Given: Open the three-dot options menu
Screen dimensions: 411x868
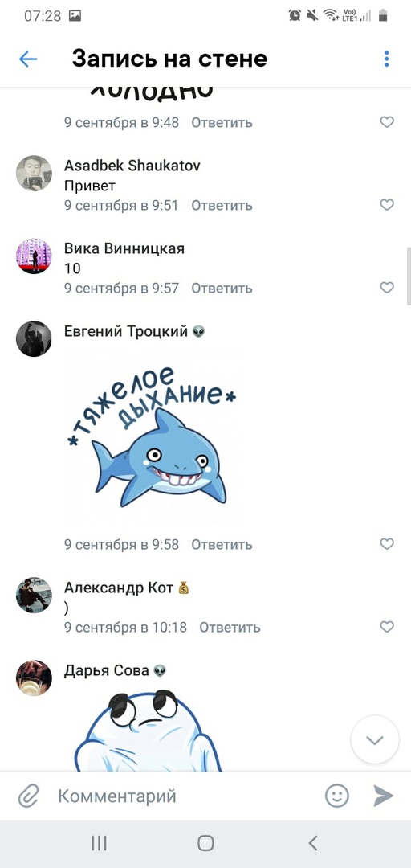Looking at the screenshot, I should coord(387,59).
